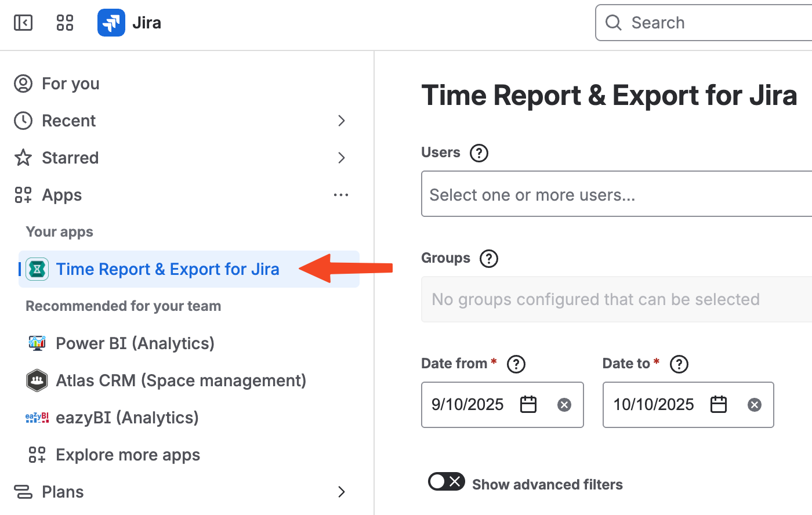Expand the Plans section chevron
Viewport: 812px width, 515px height.
341,492
